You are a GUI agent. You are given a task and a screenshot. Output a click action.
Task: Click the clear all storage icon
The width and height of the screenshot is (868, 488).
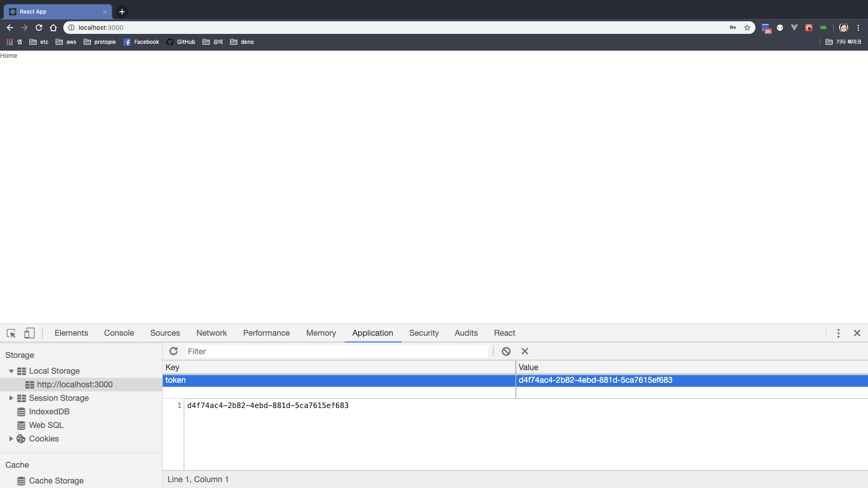point(506,351)
